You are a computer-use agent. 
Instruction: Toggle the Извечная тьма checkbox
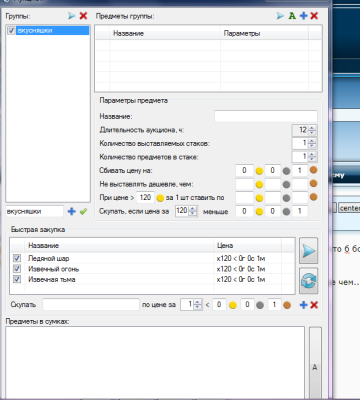tap(17, 279)
